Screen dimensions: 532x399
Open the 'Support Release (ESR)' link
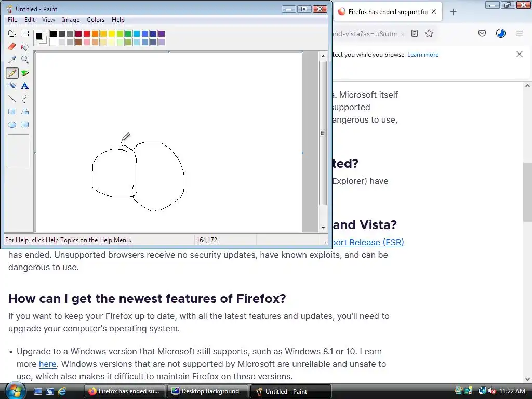click(368, 242)
